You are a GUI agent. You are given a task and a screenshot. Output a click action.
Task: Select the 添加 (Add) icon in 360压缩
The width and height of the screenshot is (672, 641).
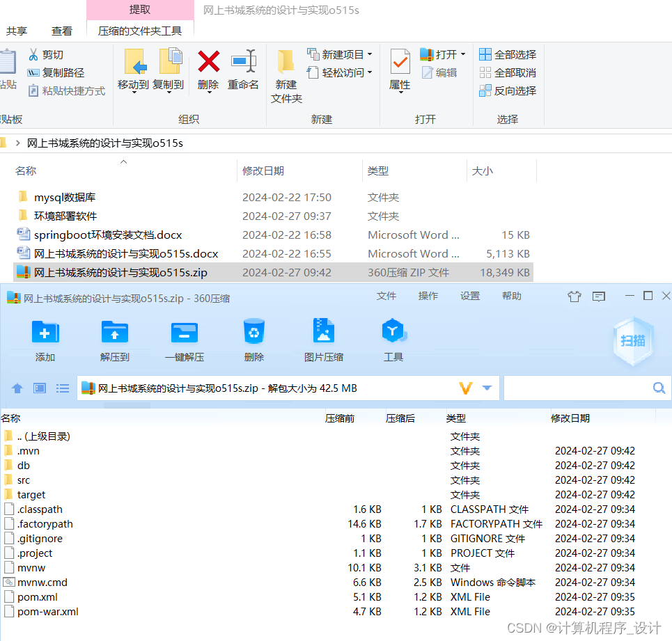(45, 340)
